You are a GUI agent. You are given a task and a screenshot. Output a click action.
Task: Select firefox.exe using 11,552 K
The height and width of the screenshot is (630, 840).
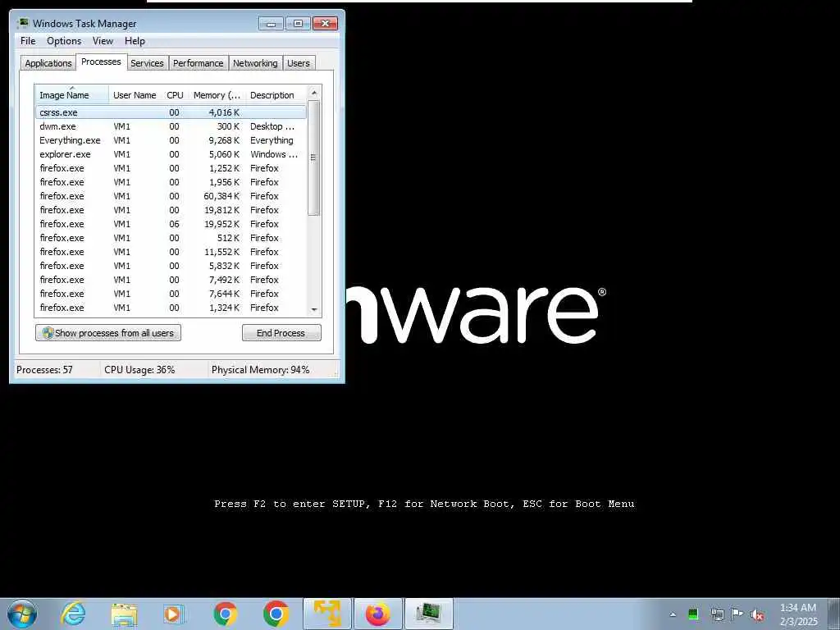click(171, 252)
